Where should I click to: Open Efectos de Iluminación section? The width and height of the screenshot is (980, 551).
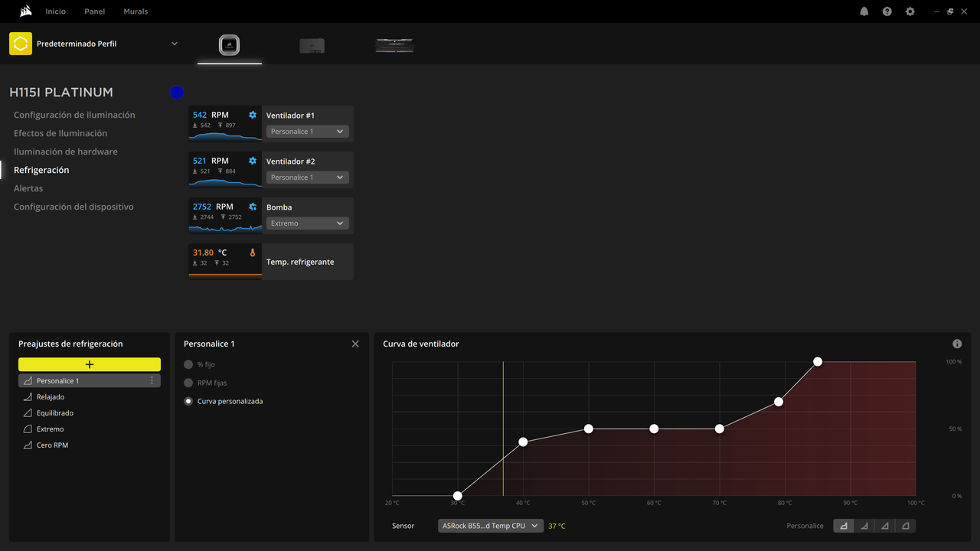click(60, 133)
